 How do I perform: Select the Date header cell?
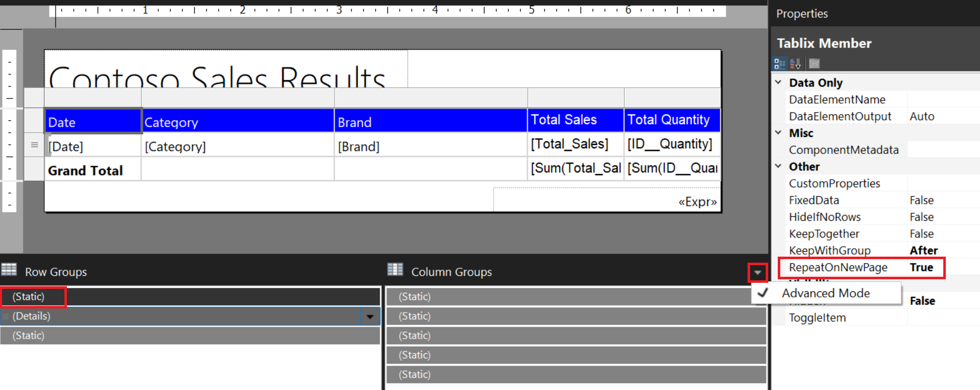(93, 121)
